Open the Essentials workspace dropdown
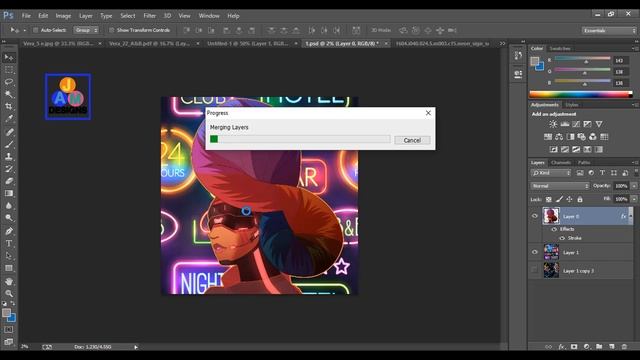 click(609, 31)
